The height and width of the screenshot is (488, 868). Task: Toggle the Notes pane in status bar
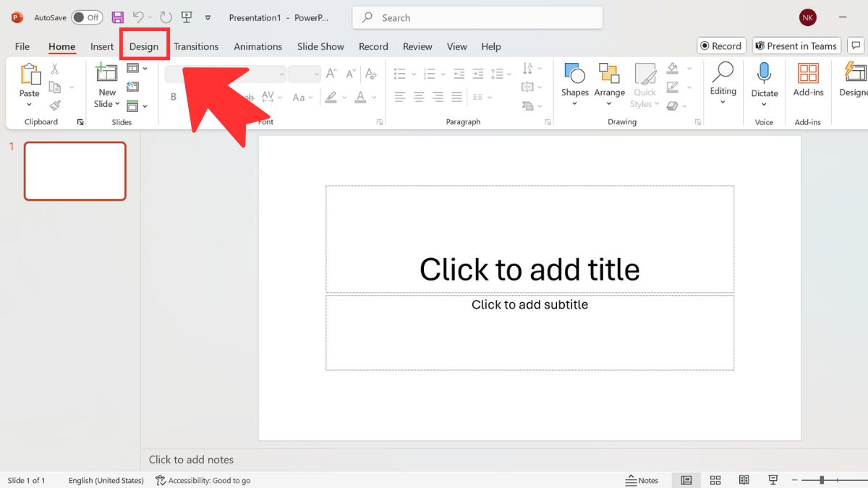pyautogui.click(x=642, y=480)
